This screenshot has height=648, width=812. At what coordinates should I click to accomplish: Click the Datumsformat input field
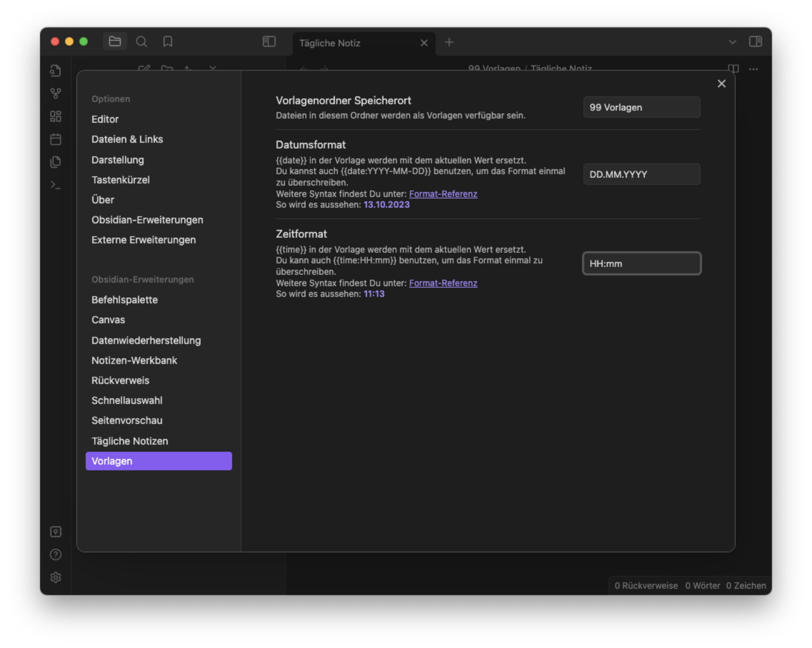[x=641, y=174]
